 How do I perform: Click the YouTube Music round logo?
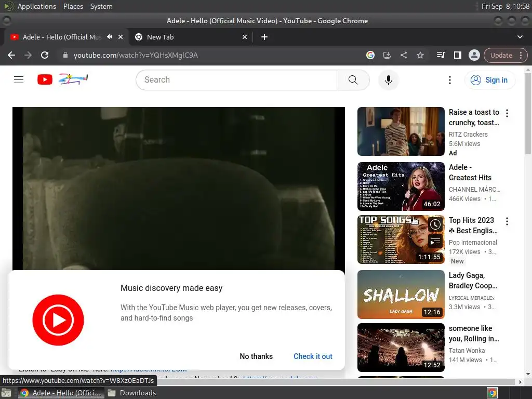[x=58, y=320]
